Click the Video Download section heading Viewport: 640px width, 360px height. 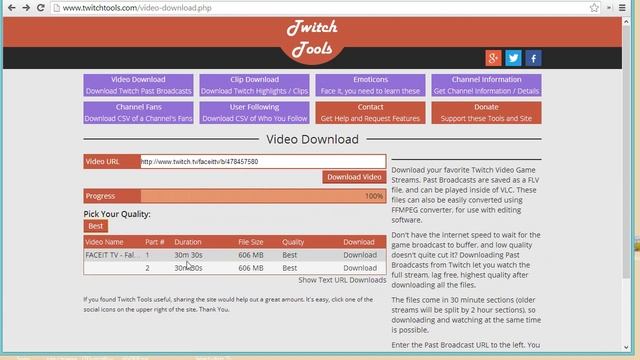pos(312,139)
